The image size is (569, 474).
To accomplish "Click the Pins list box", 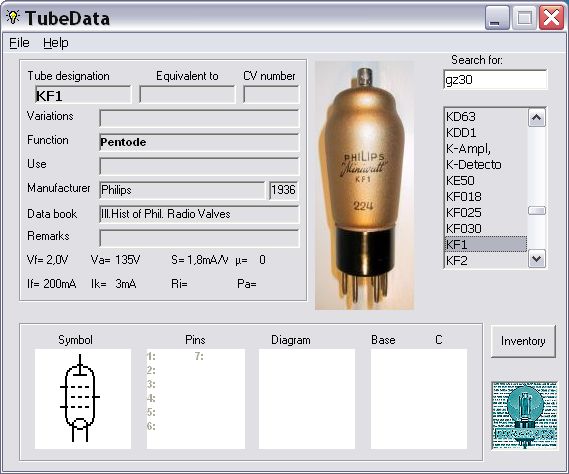I will pos(196,399).
